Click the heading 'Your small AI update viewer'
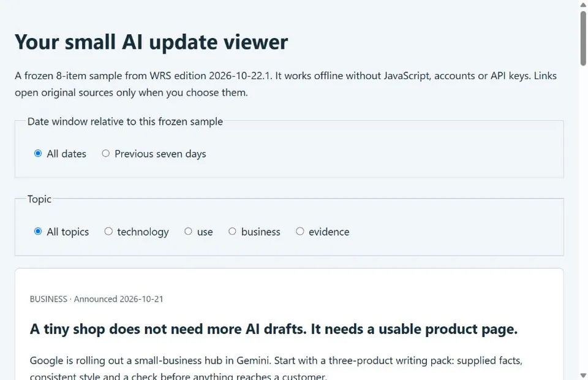Viewport: 588px width, 380px height. point(151,42)
